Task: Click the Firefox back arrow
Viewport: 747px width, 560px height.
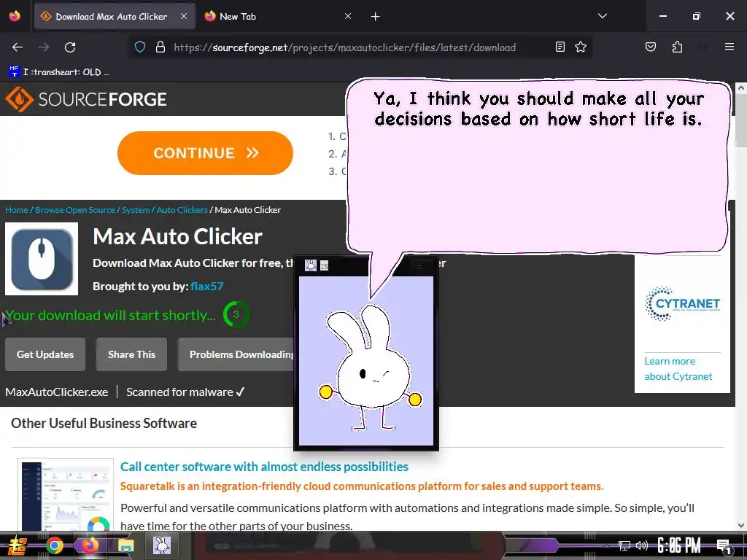Action: click(x=18, y=47)
